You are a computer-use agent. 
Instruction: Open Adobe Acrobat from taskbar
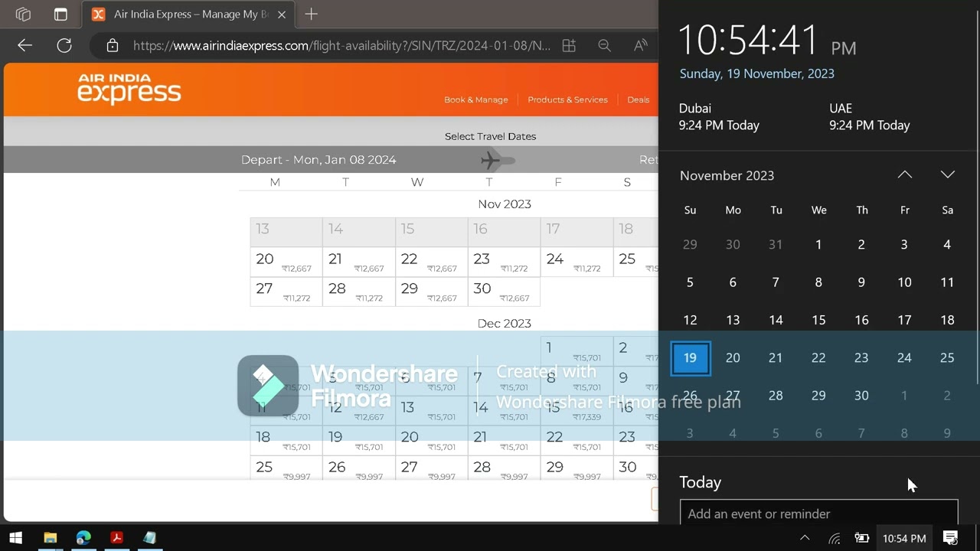pyautogui.click(x=116, y=538)
